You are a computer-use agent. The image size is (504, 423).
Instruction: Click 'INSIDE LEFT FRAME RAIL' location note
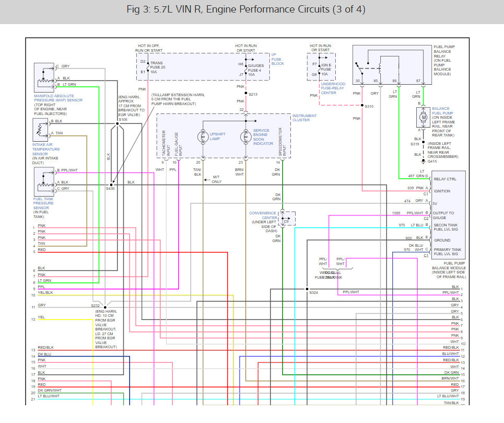coord(442,150)
